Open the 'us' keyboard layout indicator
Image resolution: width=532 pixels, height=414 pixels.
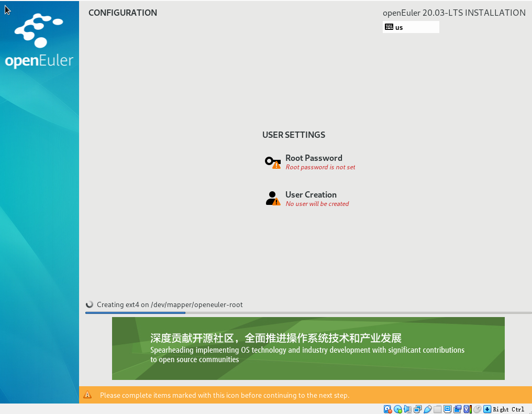[411, 27]
